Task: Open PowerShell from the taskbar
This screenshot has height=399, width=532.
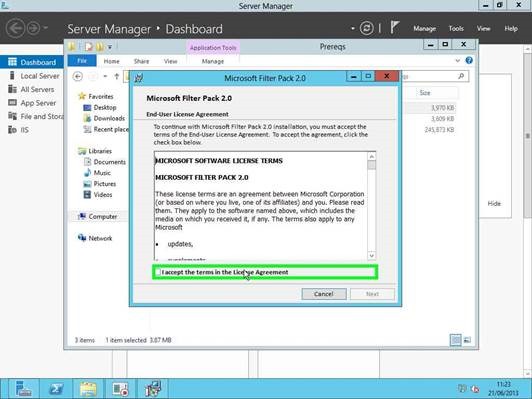Action: click(56, 388)
